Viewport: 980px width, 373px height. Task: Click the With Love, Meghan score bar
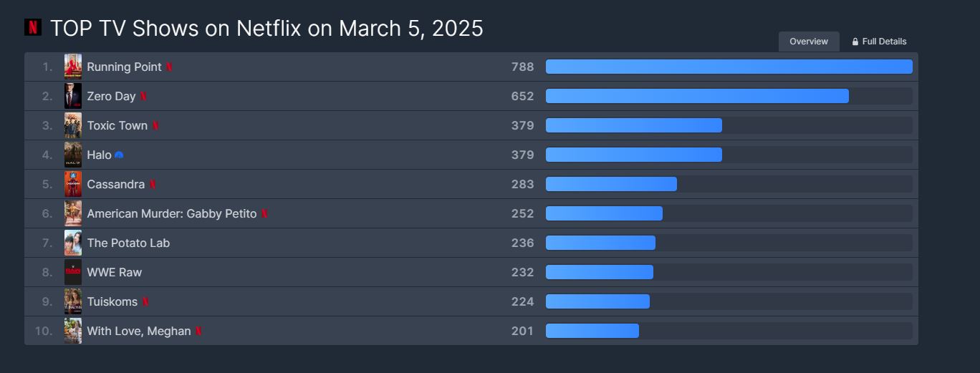592,331
